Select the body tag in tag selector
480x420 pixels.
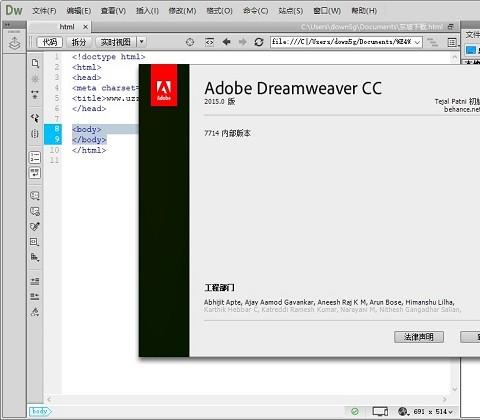click(40, 411)
